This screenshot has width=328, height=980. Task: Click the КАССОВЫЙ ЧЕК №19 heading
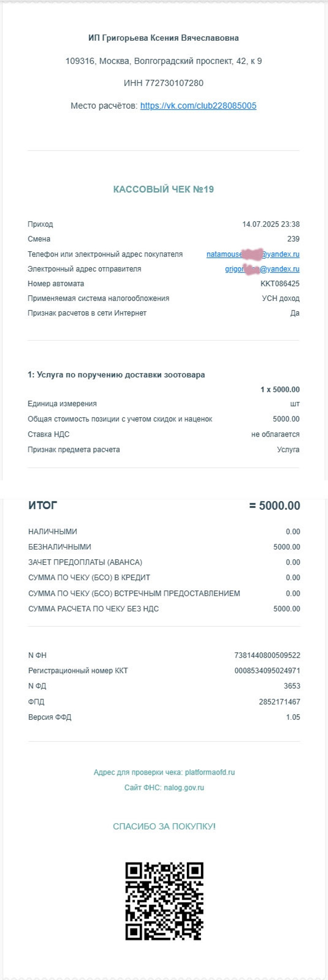pos(164,189)
